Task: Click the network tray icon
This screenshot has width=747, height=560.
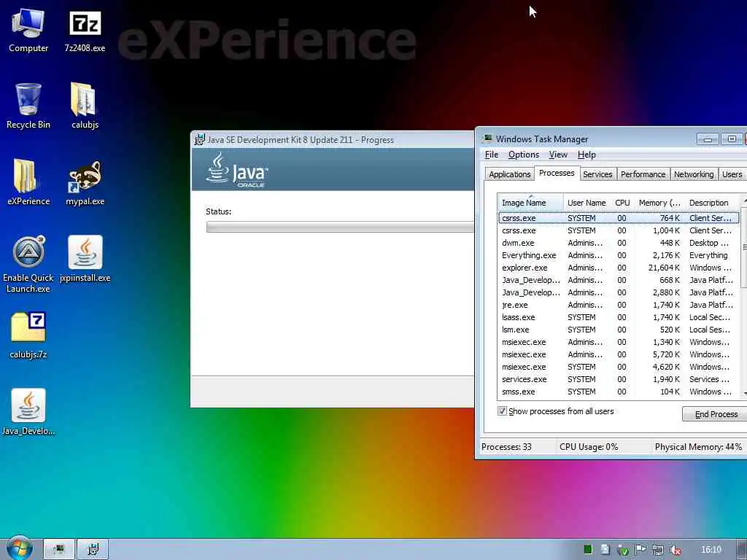Action: click(x=658, y=550)
